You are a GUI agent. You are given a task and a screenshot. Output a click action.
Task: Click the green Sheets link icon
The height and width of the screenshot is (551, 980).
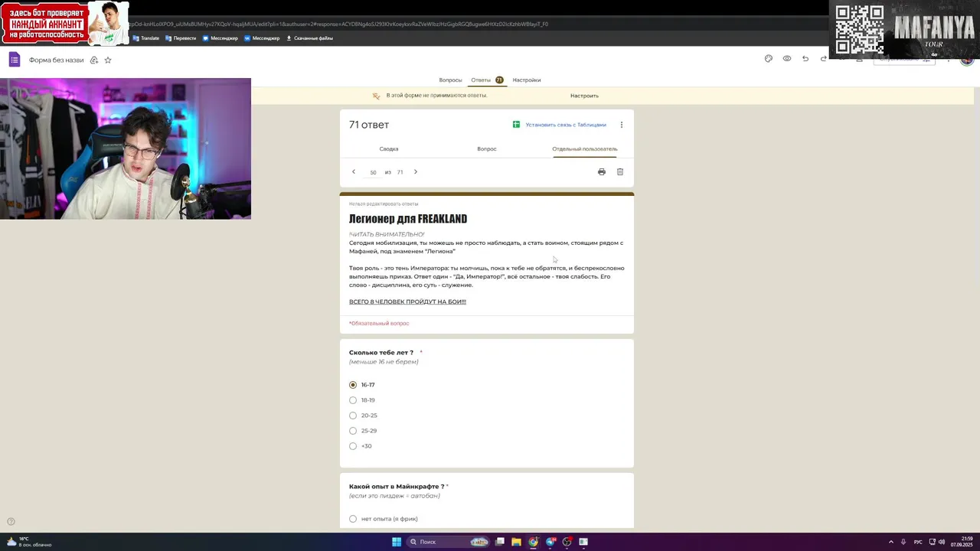[516, 125]
